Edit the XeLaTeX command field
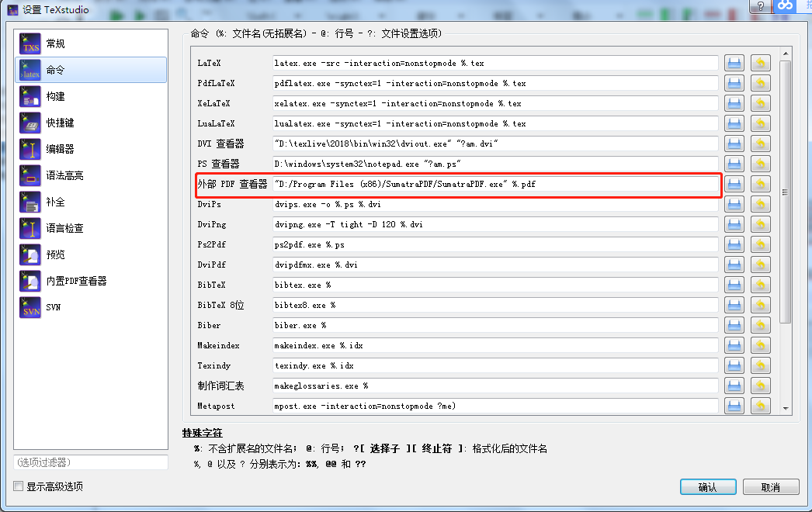 [x=495, y=103]
